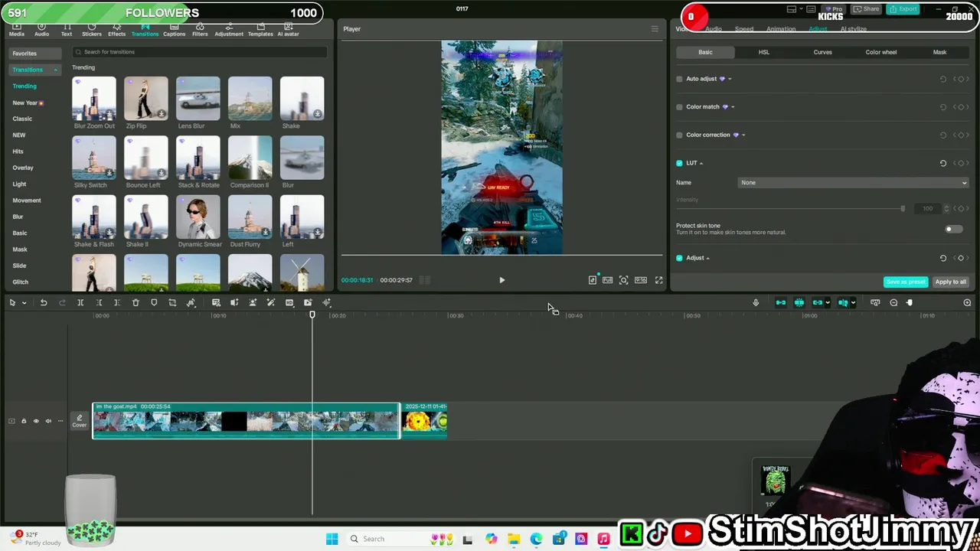980x551 pixels.
Task: Switch to the Curves tab
Action: [x=822, y=52]
